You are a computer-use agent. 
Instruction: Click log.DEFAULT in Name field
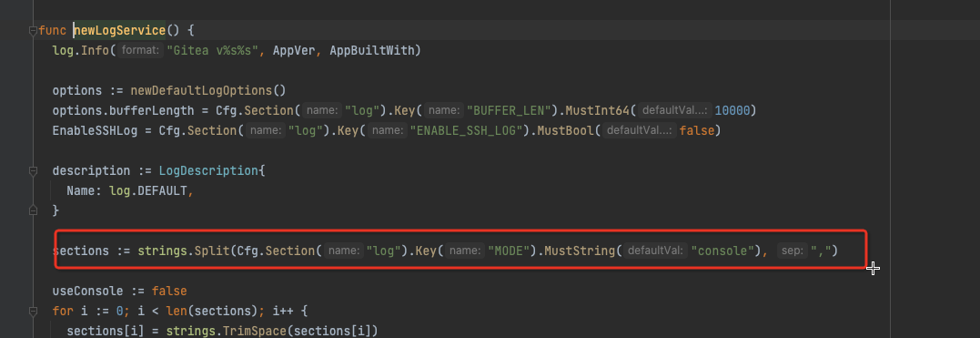tap(148, 190)
